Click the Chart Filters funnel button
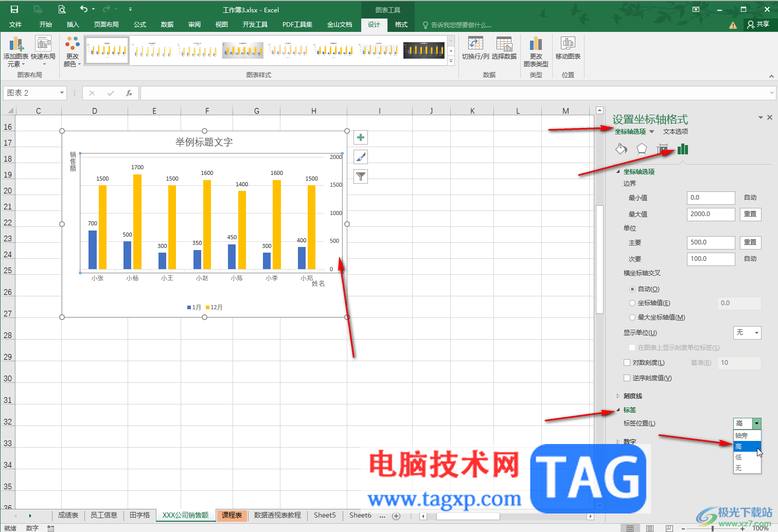The image size is (778, 532). [x=361, y=176]
